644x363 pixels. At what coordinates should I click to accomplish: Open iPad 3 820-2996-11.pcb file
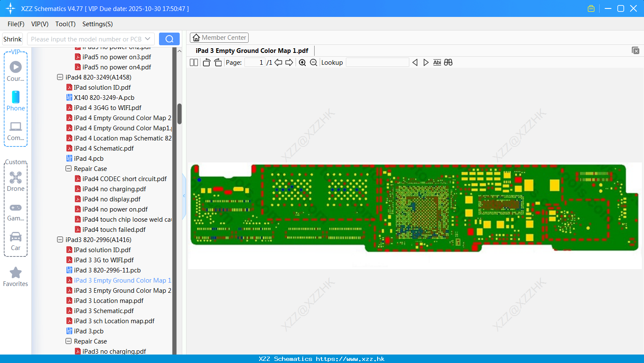tap(107, 270)
